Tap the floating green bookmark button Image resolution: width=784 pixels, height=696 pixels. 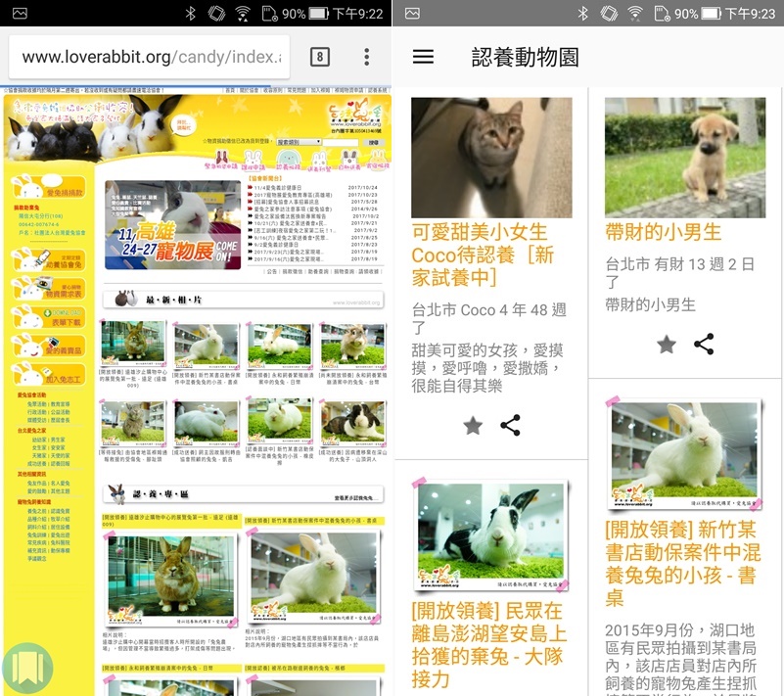[x=27, y=668]
